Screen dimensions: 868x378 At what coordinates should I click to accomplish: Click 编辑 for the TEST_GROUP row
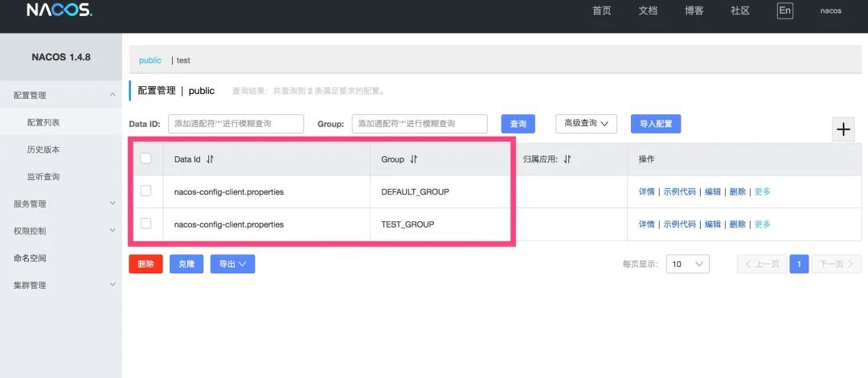click(x=713, y=224)
